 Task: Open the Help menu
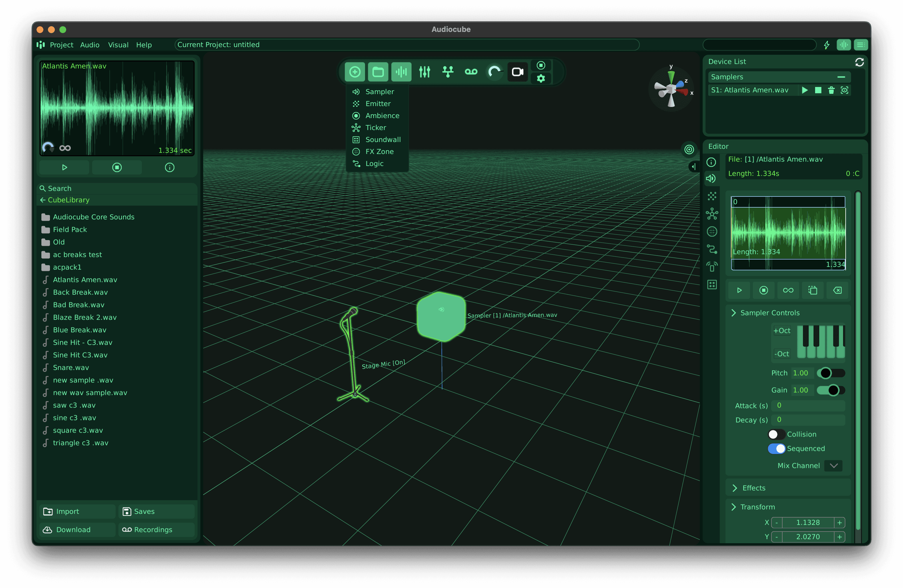coord(144,45)
